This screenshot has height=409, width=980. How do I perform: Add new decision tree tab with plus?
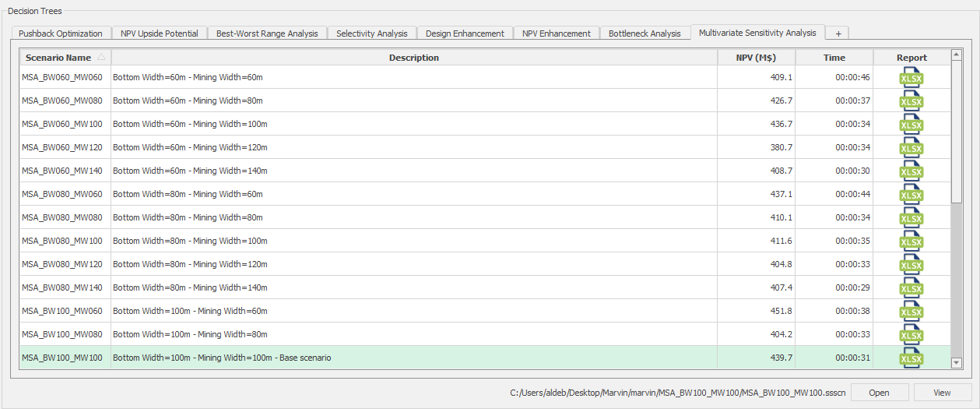tap(838, 33)
